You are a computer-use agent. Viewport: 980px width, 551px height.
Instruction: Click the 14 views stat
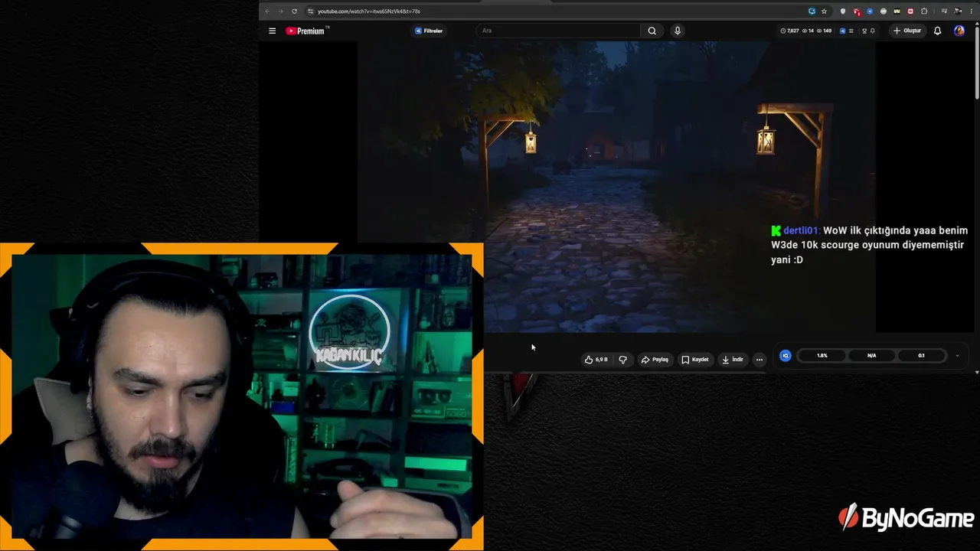pyautogui.click(x=808, y=31)
